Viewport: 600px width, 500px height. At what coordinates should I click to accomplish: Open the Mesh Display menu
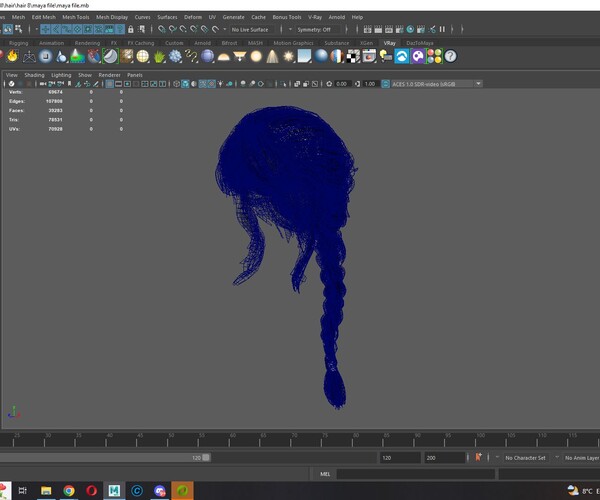[x=112, y=17]
